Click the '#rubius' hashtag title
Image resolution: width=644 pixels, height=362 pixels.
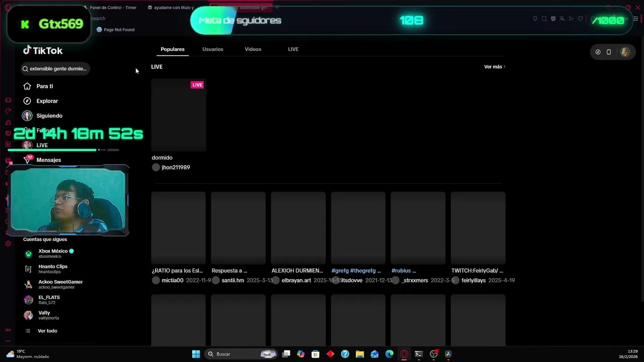click(404, 270)
